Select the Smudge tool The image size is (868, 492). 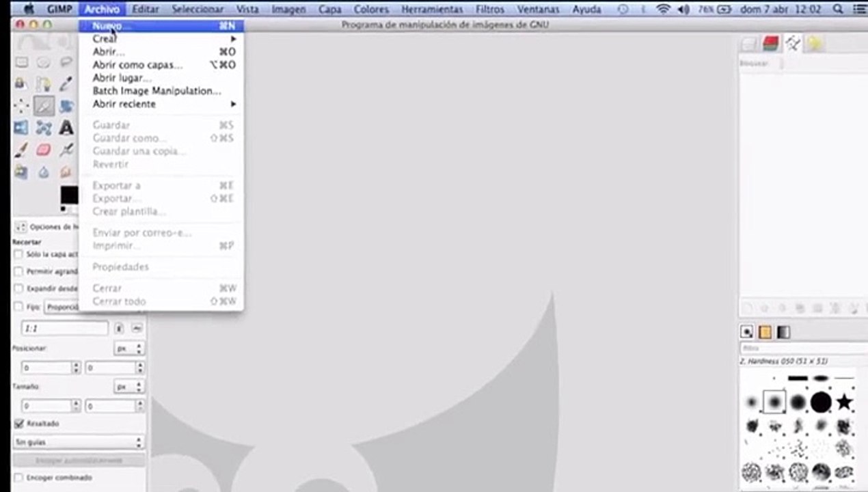66,172
